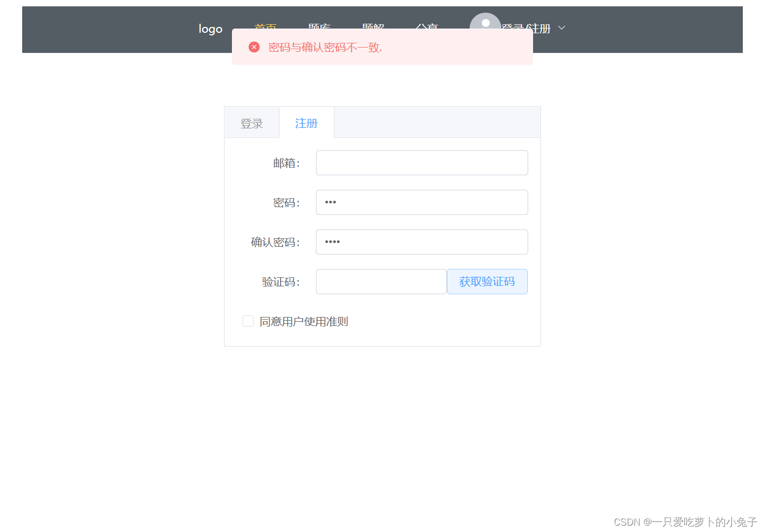This screenshot has height=532, width=765.
Task: Select the 注册 tab
Action: click(306, 123)
